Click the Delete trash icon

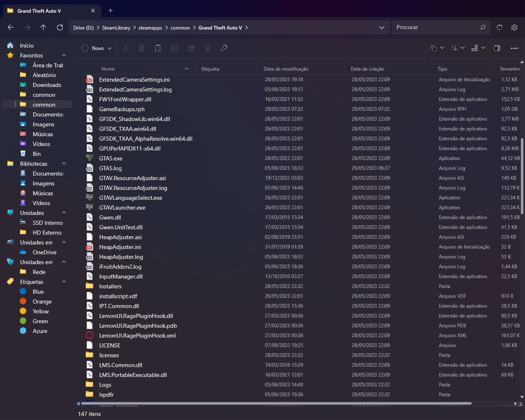(x=208, y=48)
